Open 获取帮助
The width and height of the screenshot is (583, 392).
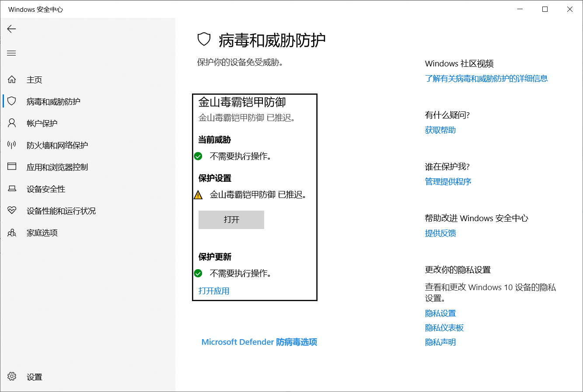(x=440, y=129)
